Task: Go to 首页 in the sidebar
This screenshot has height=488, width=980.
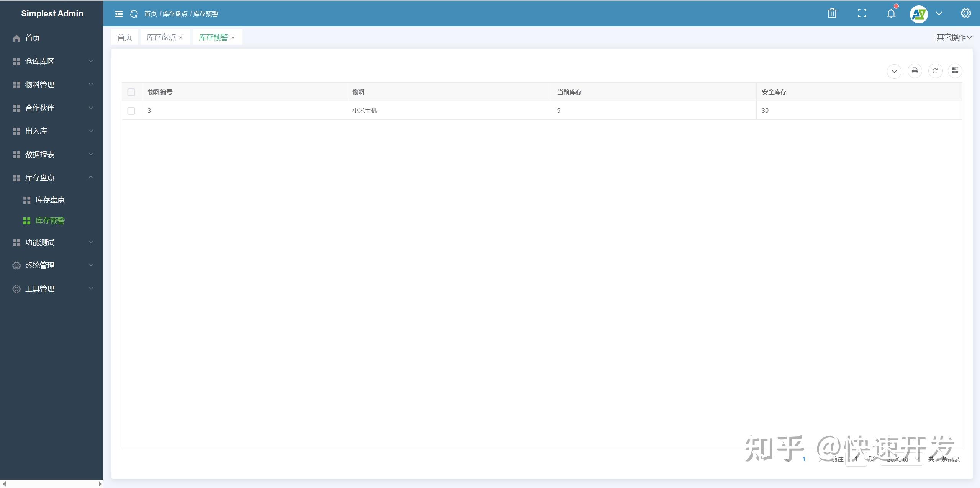Action: point(52,38)
